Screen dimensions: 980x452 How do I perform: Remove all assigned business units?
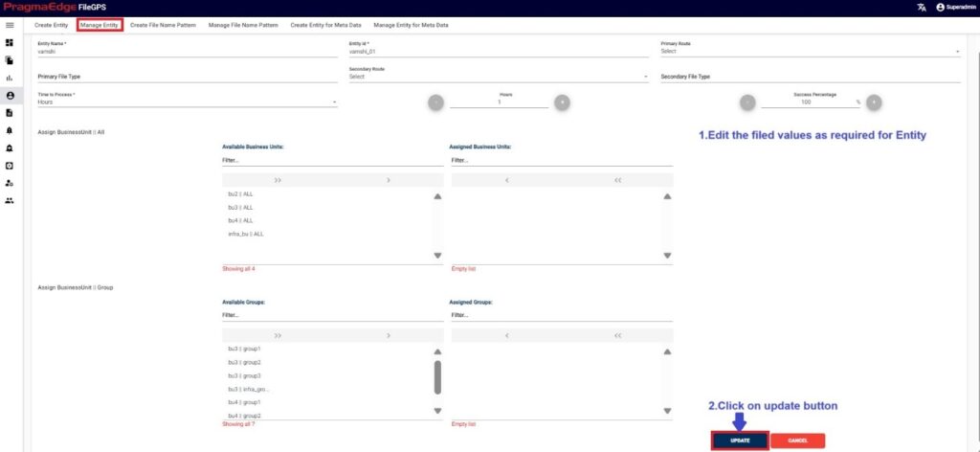click(x=617, y=180)
